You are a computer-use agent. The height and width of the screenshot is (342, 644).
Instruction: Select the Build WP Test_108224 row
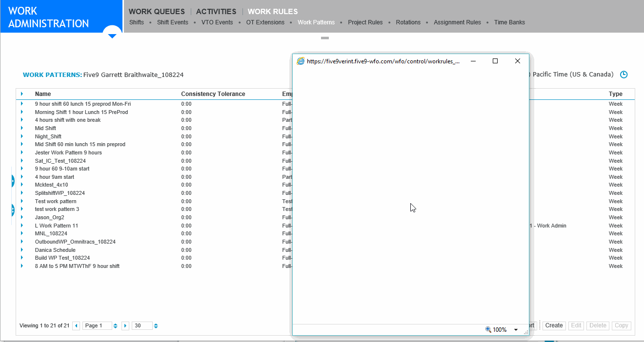tap(62, 258)
